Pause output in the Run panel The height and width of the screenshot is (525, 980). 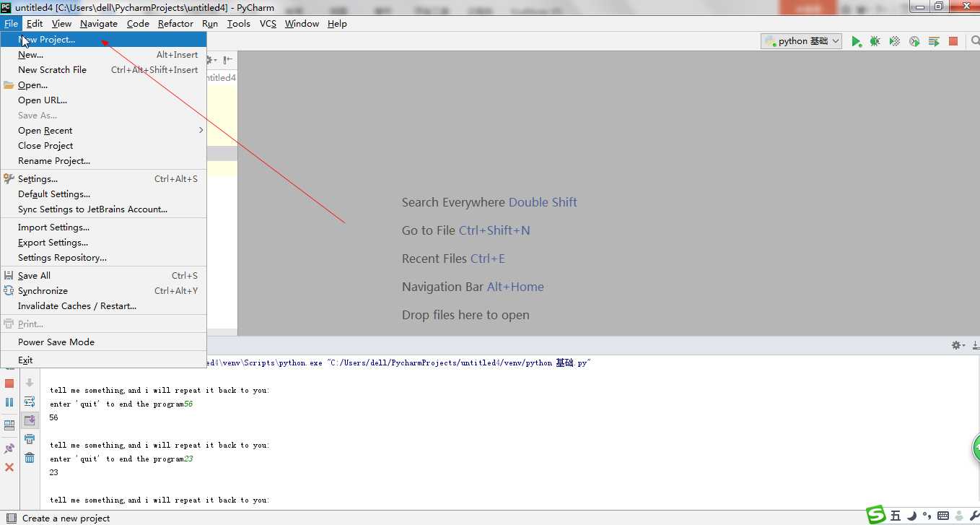click(9, 402)
